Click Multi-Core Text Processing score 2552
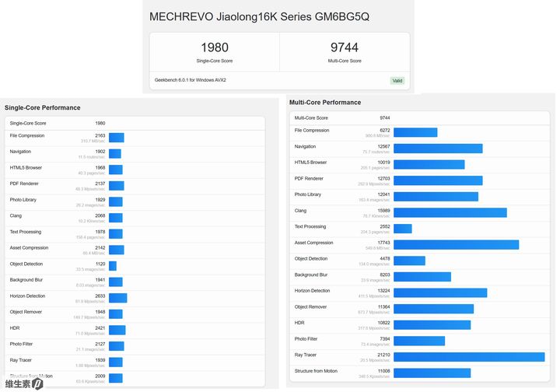The image size is (560, 392). tap(385, 226)
